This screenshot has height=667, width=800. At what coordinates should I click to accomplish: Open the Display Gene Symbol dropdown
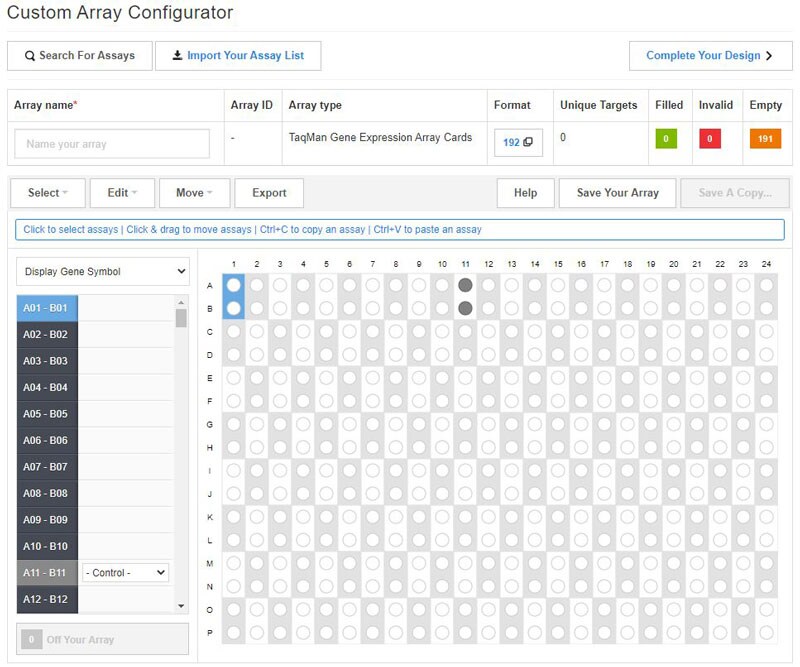(x=103, y=271)
